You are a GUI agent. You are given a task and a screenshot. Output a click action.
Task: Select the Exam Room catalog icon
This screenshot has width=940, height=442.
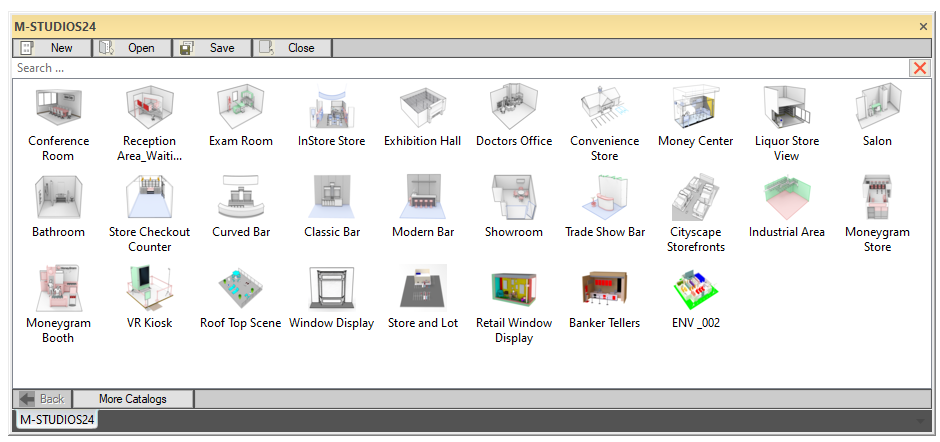click(x=241, y=107)
